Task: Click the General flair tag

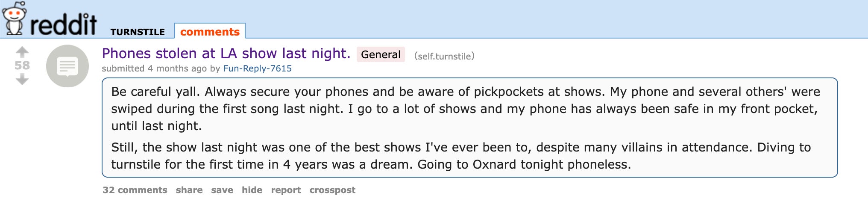Action: click(381, 55)
